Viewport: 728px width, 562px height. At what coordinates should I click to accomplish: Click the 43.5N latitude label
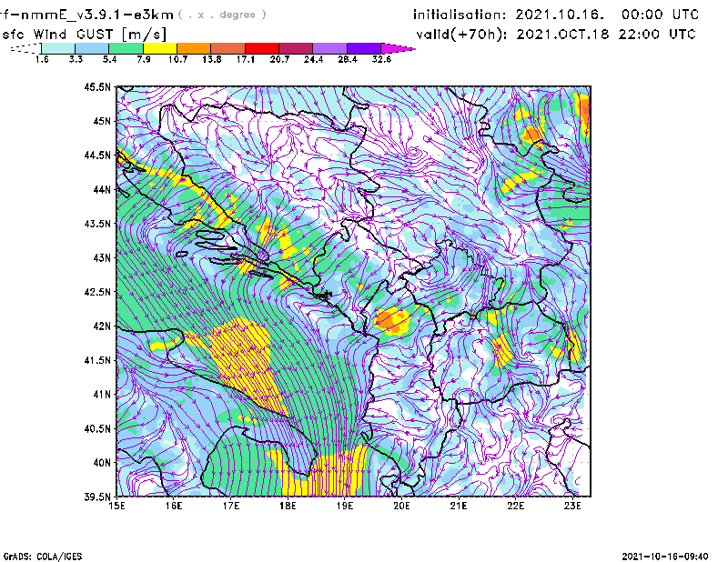point(98,223)
